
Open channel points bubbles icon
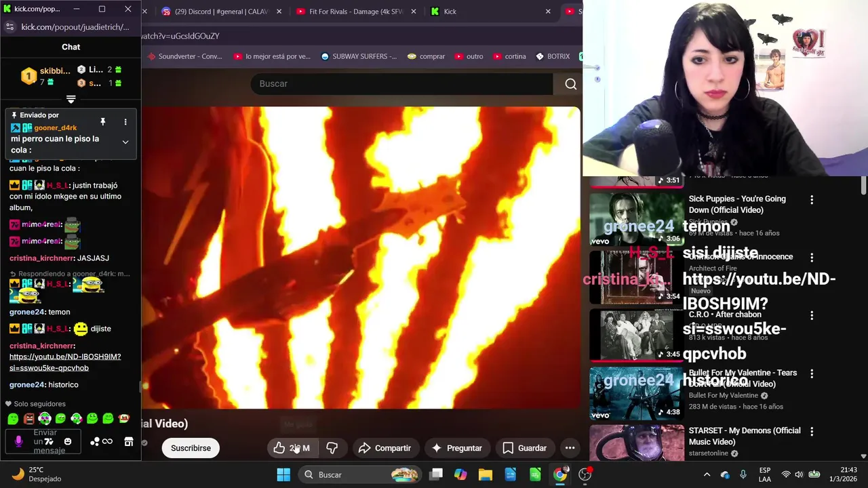coord(95,442)
